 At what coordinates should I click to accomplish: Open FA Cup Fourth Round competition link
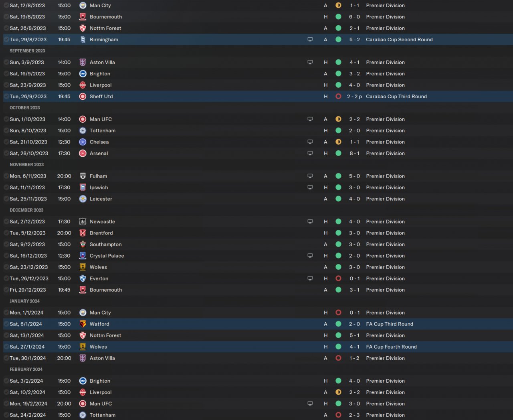pos(391,347)
